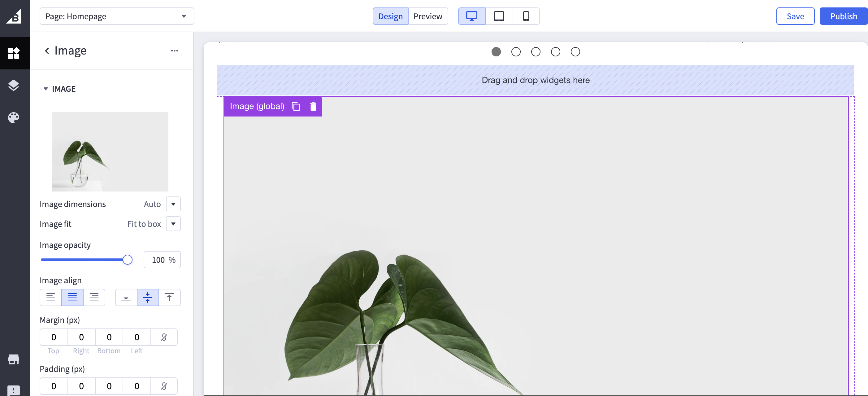This screenshot has width=868, height=396.
Task: Open the widgets panel icon in sidebar
Action: point(14,53)
